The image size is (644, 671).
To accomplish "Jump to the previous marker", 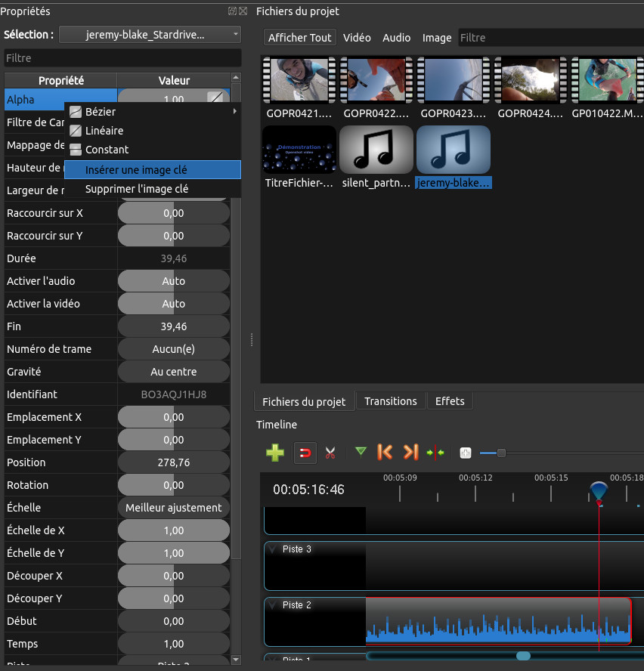I will [x=385, y=452].
